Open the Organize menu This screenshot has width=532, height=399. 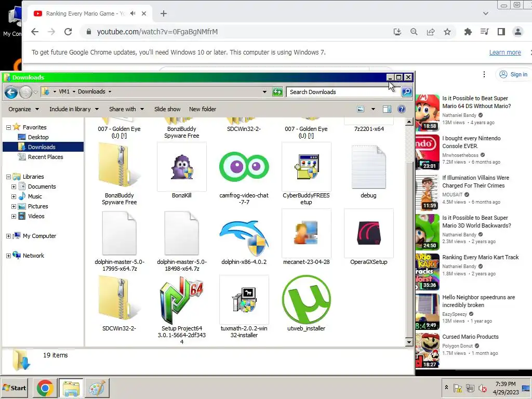coord(23,109)
